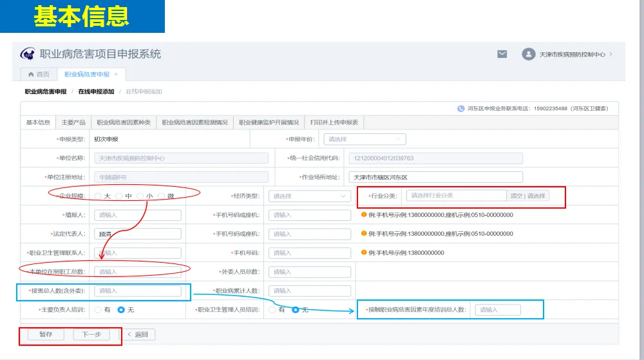
Task: Click the CDC system logo icon
Action: click(x=28, y=53)
